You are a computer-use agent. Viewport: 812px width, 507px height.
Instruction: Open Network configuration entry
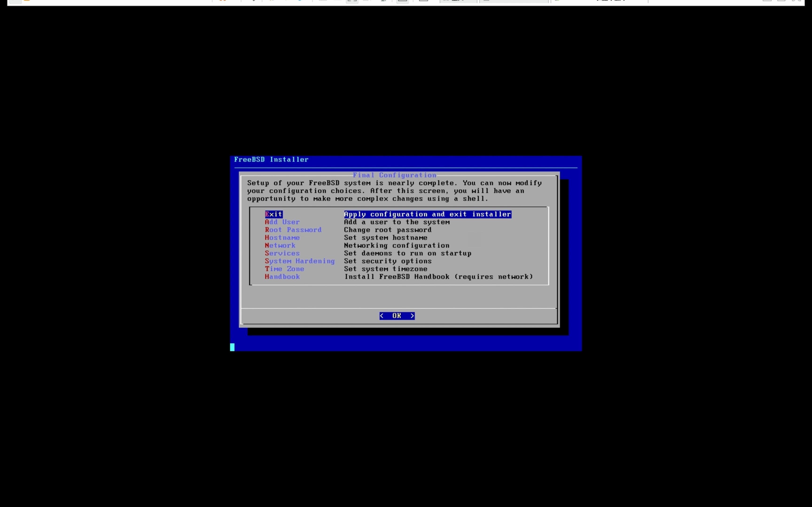(280, 246)
